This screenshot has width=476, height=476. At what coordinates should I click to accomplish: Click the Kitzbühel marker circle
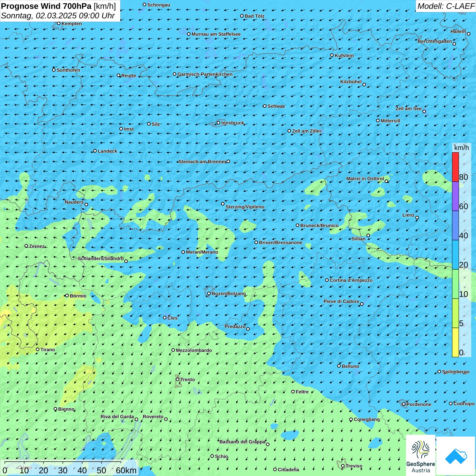pos(364,85)
